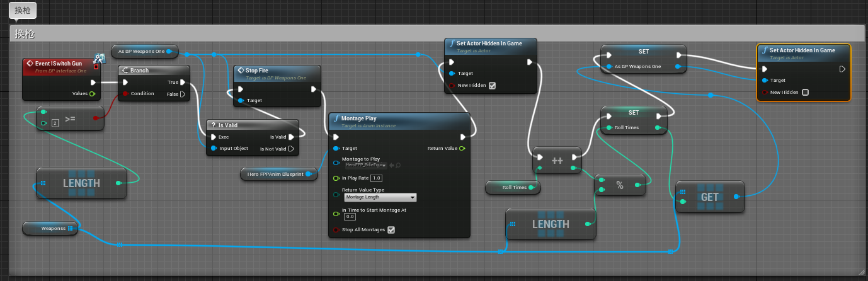Viewport: 868px width, 281px height.
Task: Click the interface icon above Event ISwitch Gun node
Action: pyautogui.click(x=100, y=58)
